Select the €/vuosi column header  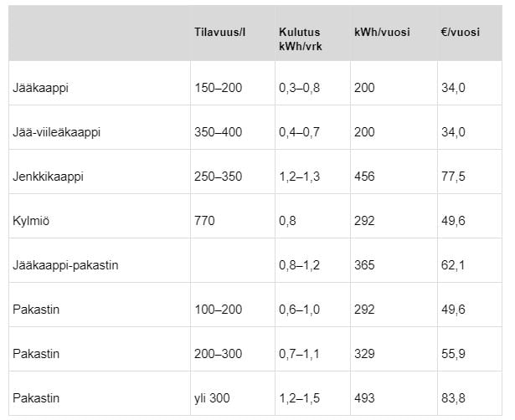[x=460, y=32]
